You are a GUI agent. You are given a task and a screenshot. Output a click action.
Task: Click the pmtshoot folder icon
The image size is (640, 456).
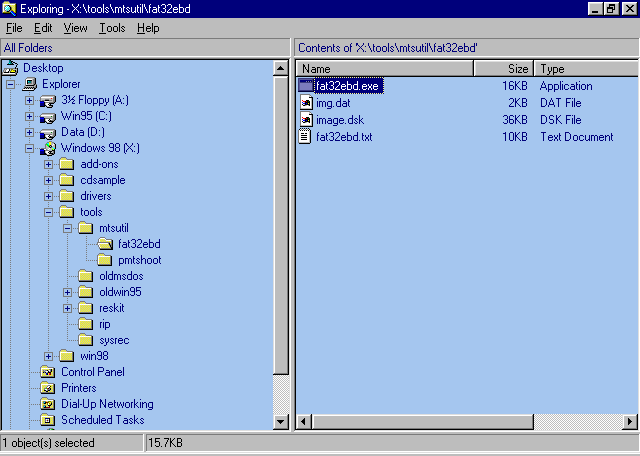(x=104, y=260)
